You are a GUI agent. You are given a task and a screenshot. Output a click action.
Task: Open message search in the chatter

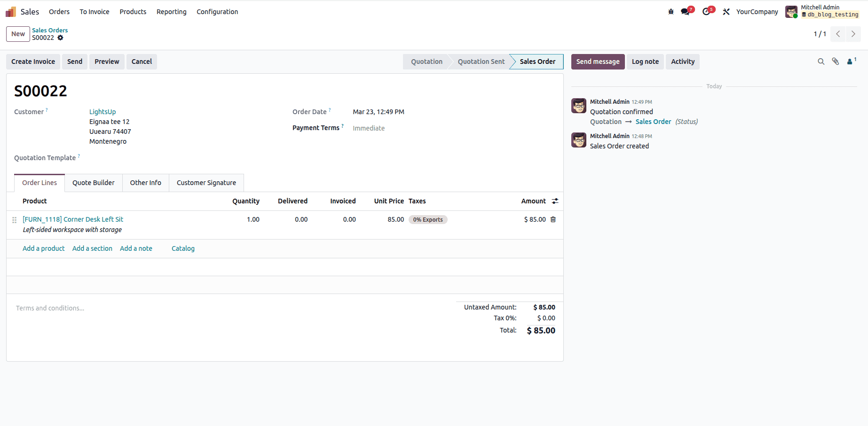click(821, 62)
